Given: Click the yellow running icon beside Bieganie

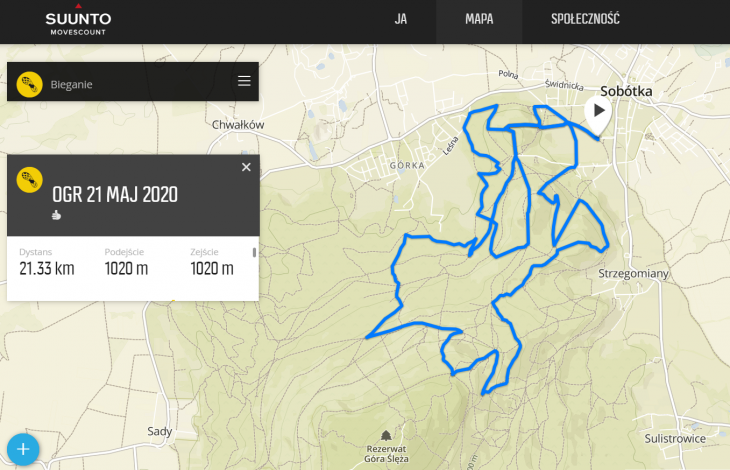Looking at the screenshot, I should click(x=29, y=84).
